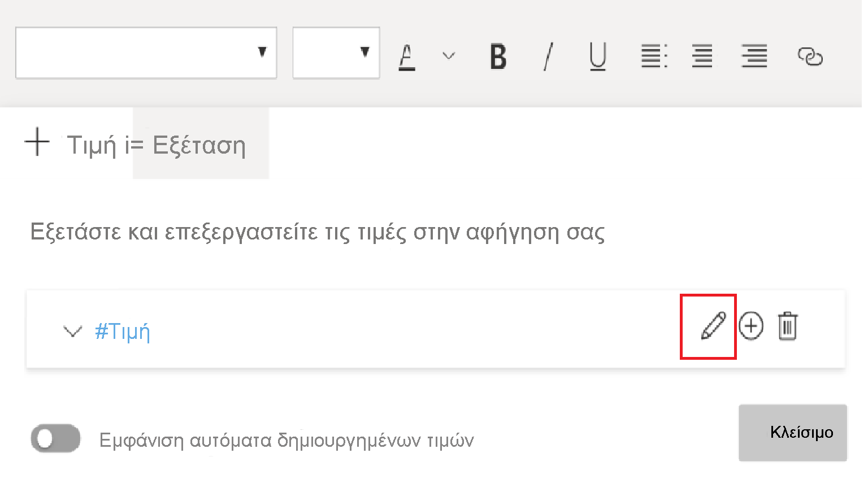The width and height of the screenshot is (868, 488).
Task: Insert #Τιμή with the circled plus icon
Action: (751, 326)
